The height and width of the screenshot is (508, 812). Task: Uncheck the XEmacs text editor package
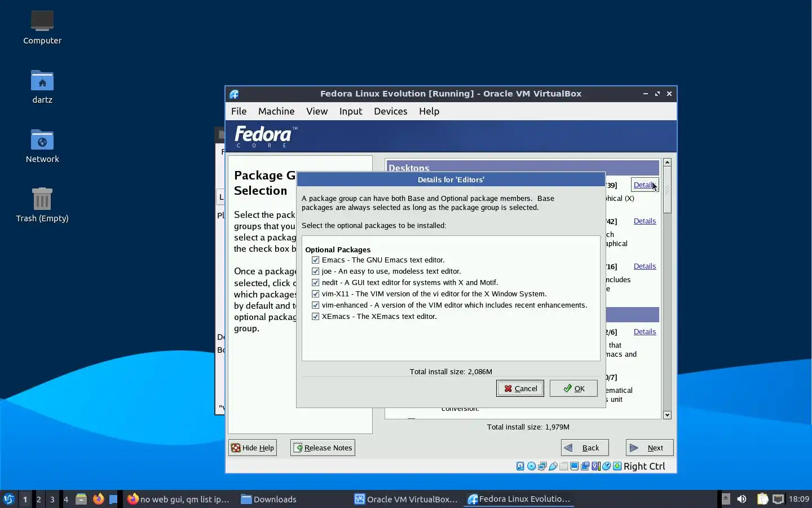tap(315, 317)
